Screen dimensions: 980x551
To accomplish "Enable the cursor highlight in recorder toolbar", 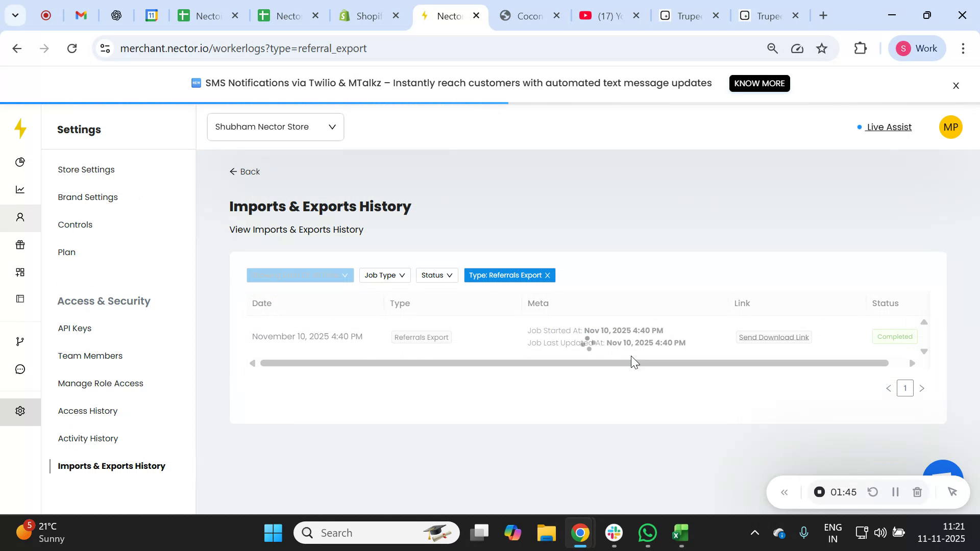I will point(952,492).
